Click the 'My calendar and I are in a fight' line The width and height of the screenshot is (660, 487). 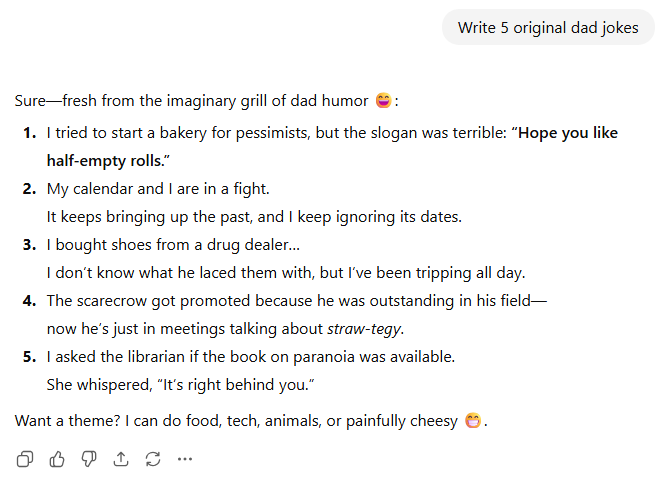click(158, 188)
